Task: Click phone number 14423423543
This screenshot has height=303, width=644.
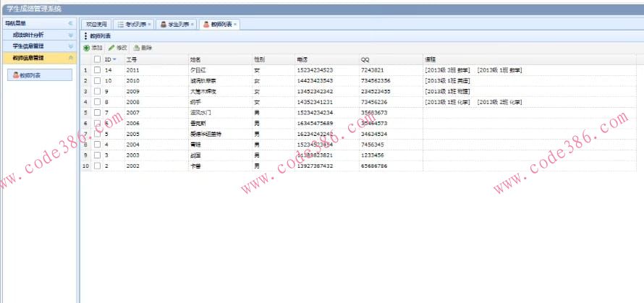Action: click(315, 81)
